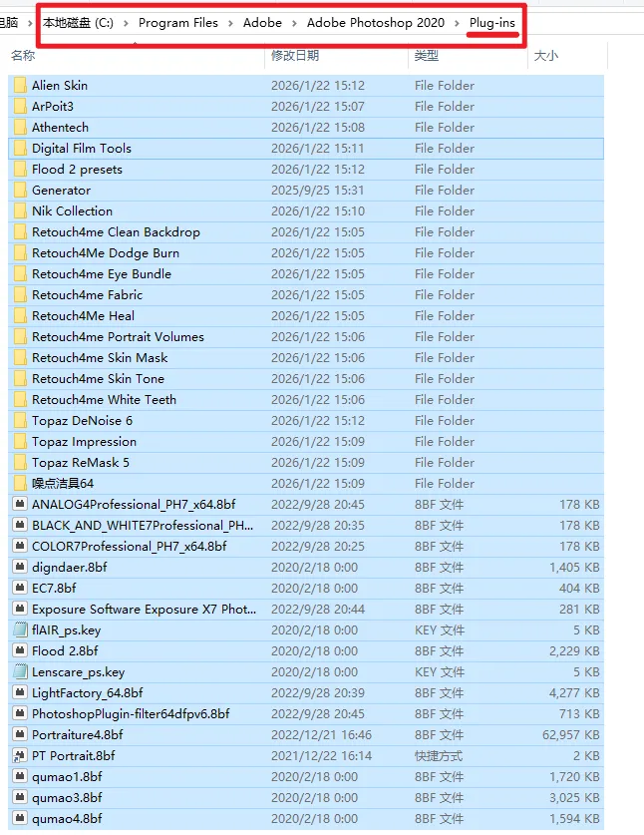Viewport: 644px width, 835px height.
Task: Select the Generator folder icon
Action: pos(20,191)
